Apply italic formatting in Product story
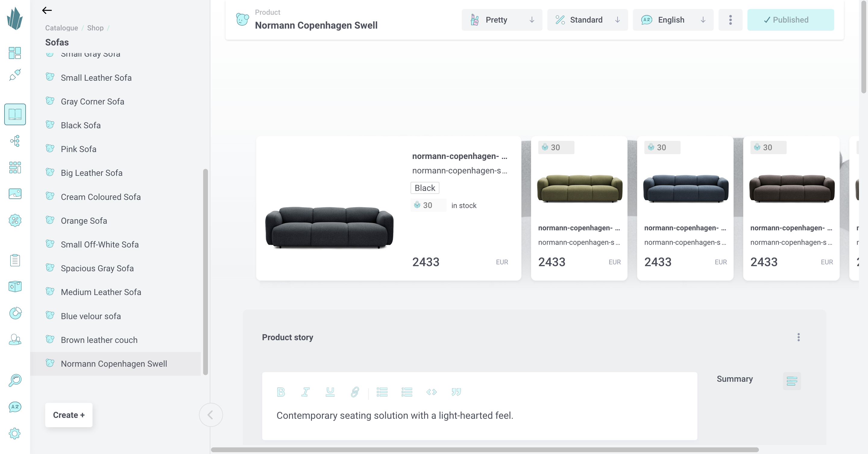Image resolution: width=868 pixels, height=454 pixels. 305,392
